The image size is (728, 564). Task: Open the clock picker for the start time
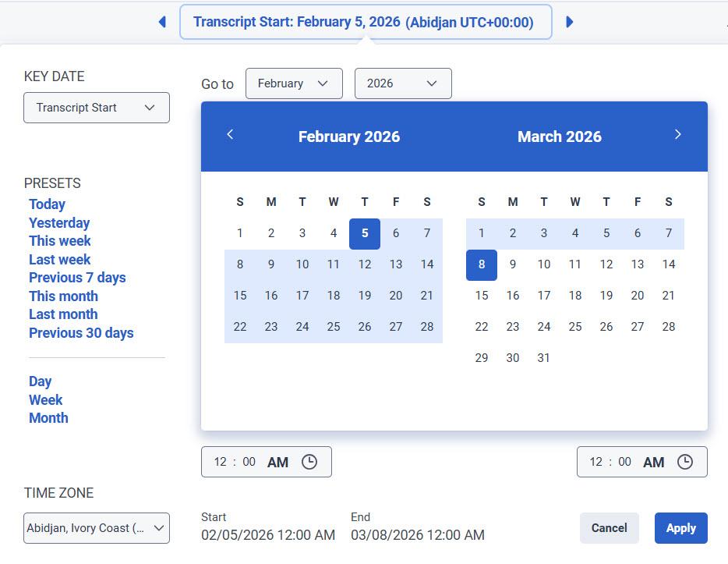point(309,462)
